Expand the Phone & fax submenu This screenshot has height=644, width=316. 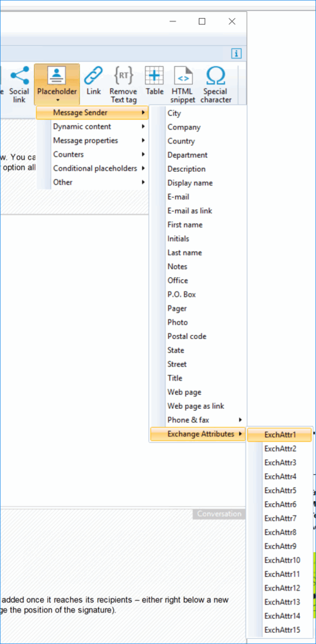[198, 420]
